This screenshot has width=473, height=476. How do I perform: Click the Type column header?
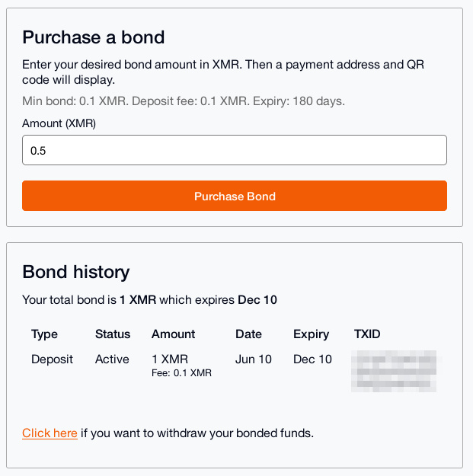44,334
